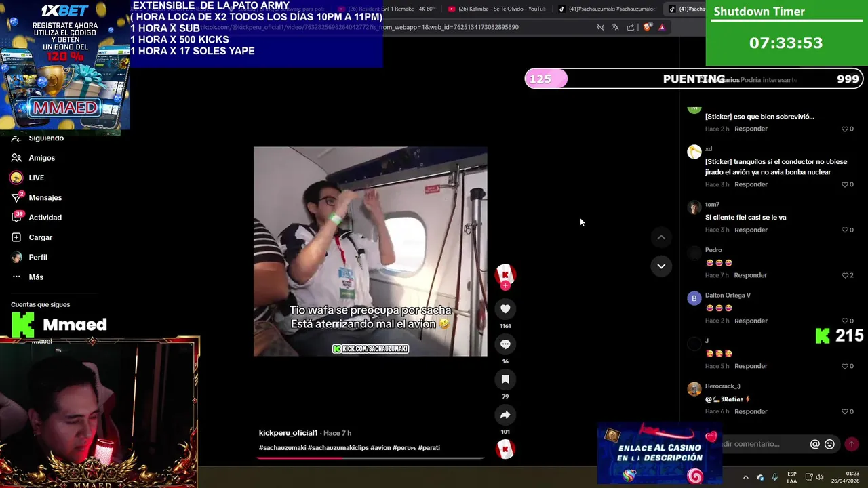Open Amigos in the sidebar
868x488 pixels.
33,158
